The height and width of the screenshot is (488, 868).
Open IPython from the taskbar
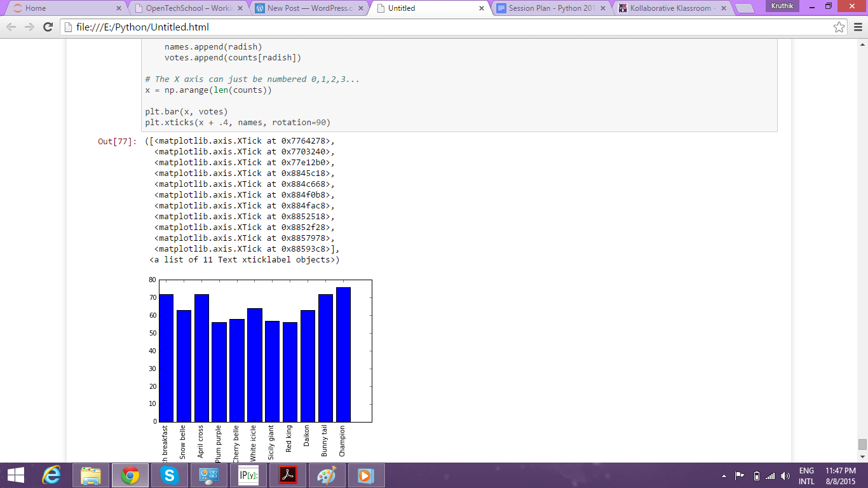point(248,475)
